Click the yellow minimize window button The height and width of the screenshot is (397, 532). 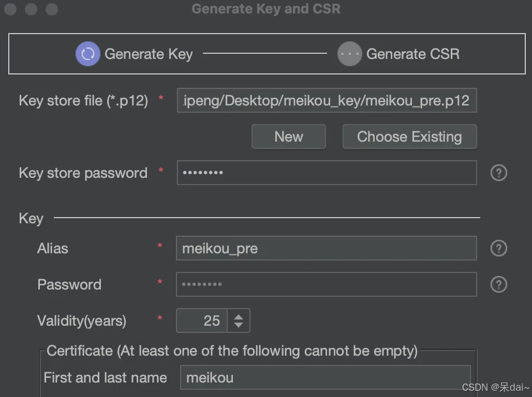[31, 9]
